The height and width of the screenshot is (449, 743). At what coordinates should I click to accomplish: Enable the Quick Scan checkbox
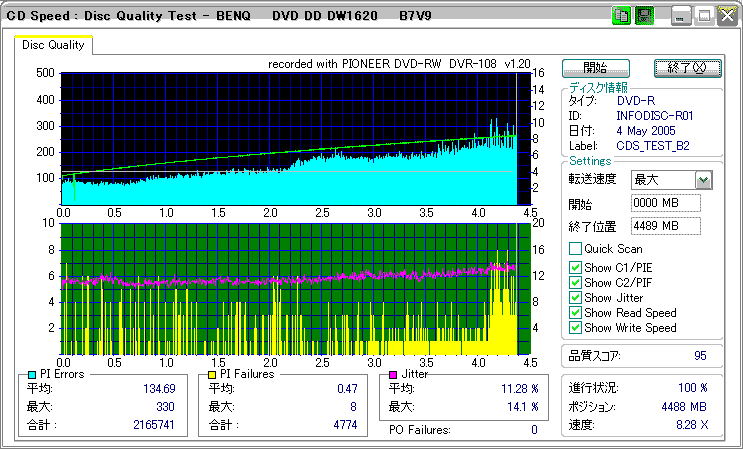coord(575,248)
